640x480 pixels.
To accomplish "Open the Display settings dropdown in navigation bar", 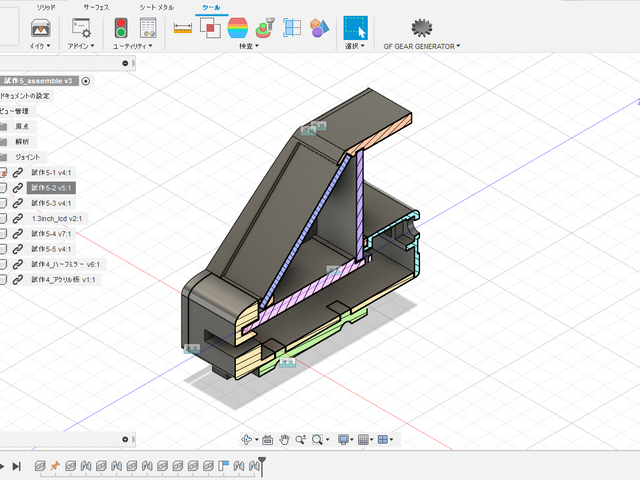I will pos(345,439).
